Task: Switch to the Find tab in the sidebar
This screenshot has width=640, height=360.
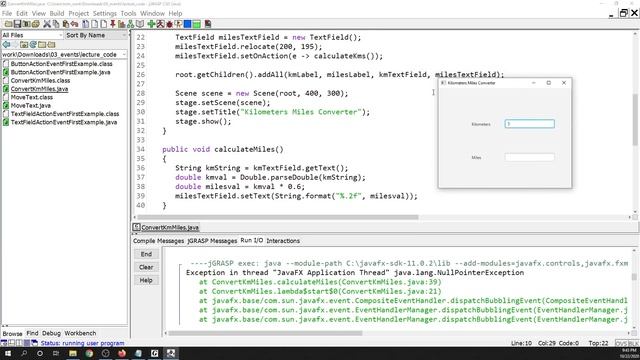Action: pos(32,333)
